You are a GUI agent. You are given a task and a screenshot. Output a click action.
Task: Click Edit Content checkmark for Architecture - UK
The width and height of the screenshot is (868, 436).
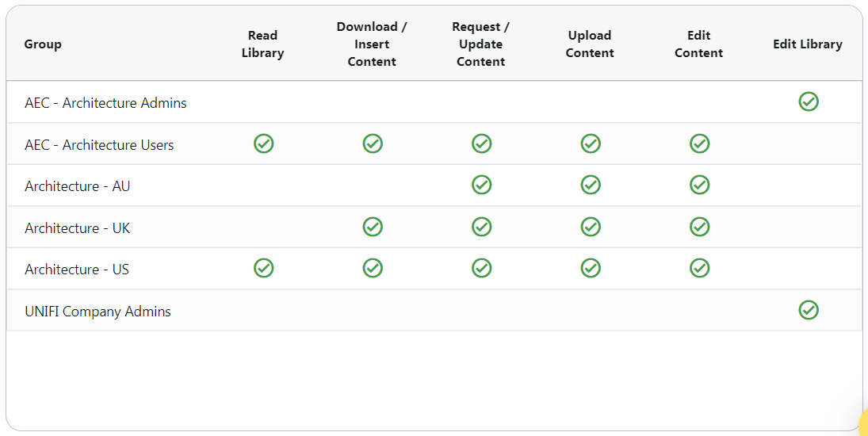tap(699, 227)
